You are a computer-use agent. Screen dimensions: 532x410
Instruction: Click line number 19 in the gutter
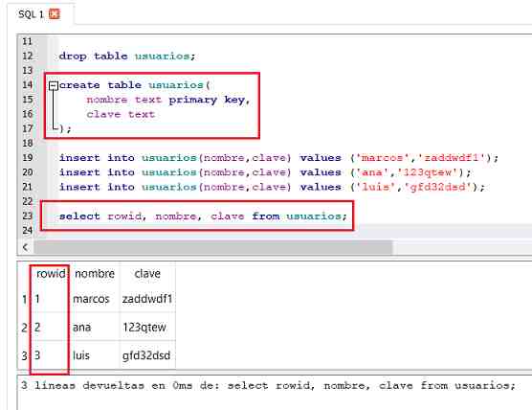pos(28,158)
